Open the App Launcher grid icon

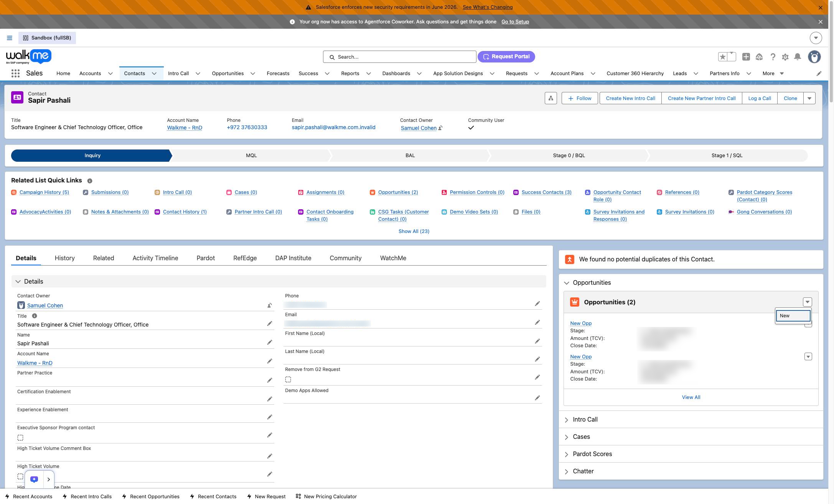point(15,73)
